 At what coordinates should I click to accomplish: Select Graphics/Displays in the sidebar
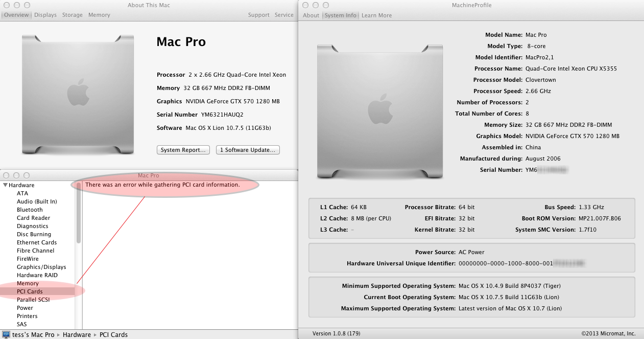pyautogui.click(x=41, y=267)
